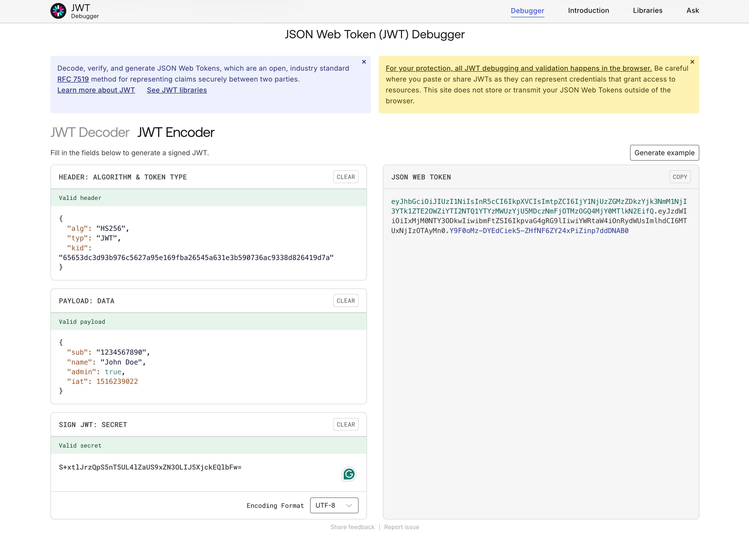This screenshot has width=749, height=560.
Task: Clear the header algorithm section
Action: (345, 177)
